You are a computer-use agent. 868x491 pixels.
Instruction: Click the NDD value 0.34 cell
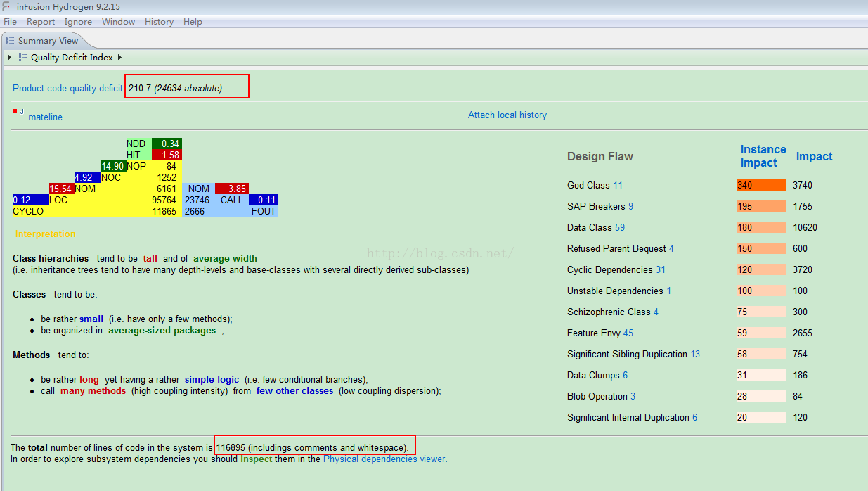(167, 144)
